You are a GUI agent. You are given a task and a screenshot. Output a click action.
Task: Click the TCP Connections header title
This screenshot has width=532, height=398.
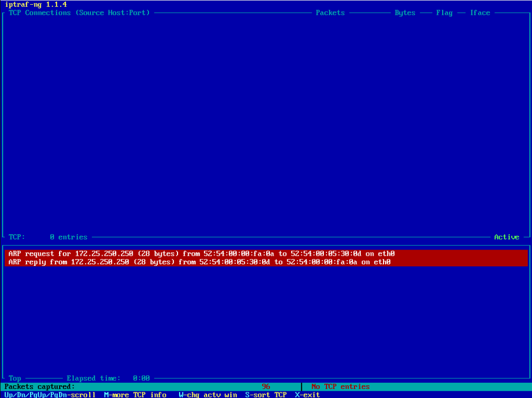(79, 13)
